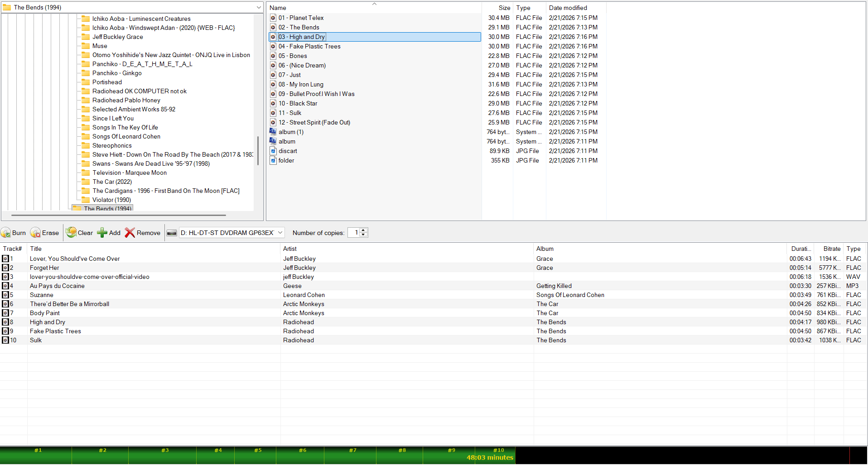This screenshot has height=465, width=868.
Task: Select the Television - Marquee Moon folder
Action: point(130,173)
